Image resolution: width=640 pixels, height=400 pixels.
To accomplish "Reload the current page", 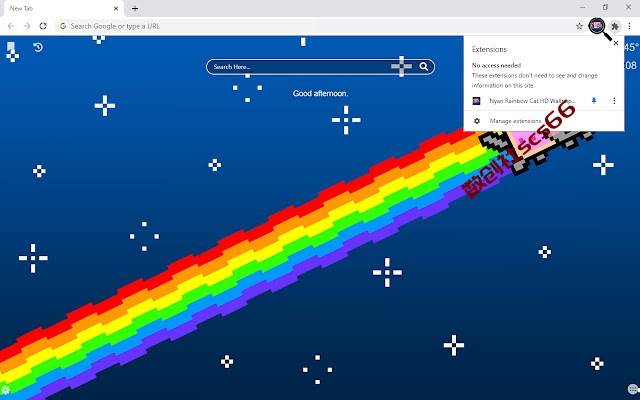I will [43, 26].
